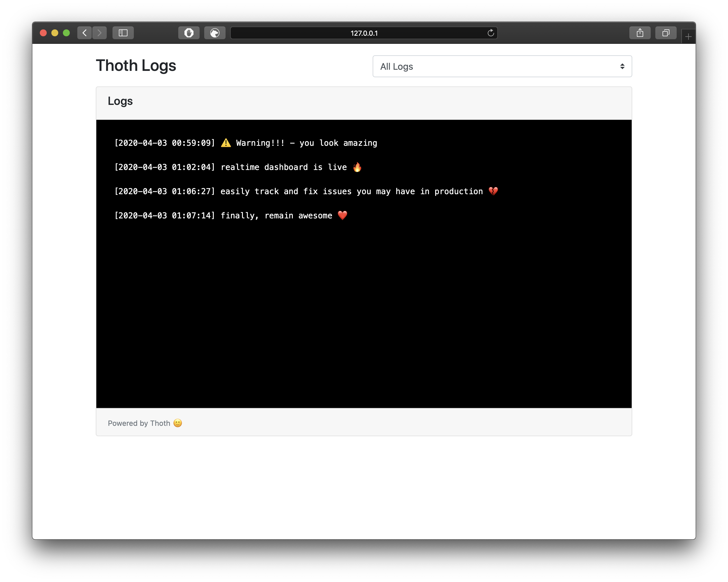
Task: Click the Warning!!! log entry line
Action: point(245,143)
